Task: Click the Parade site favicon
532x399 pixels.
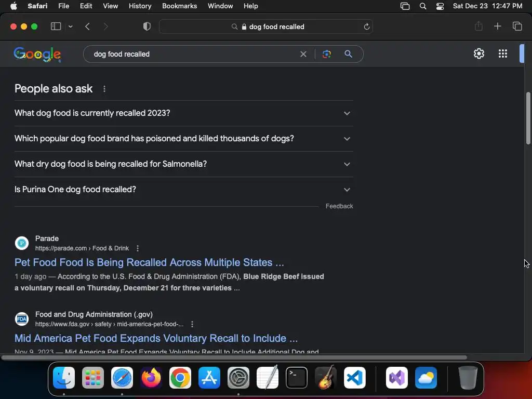Action: pyautogui.click(x=22, y=243)
